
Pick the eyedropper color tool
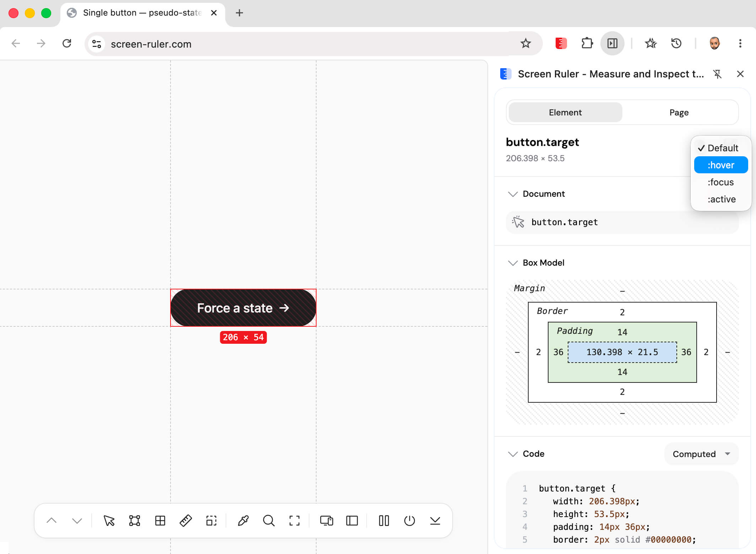tap(243, 521)
